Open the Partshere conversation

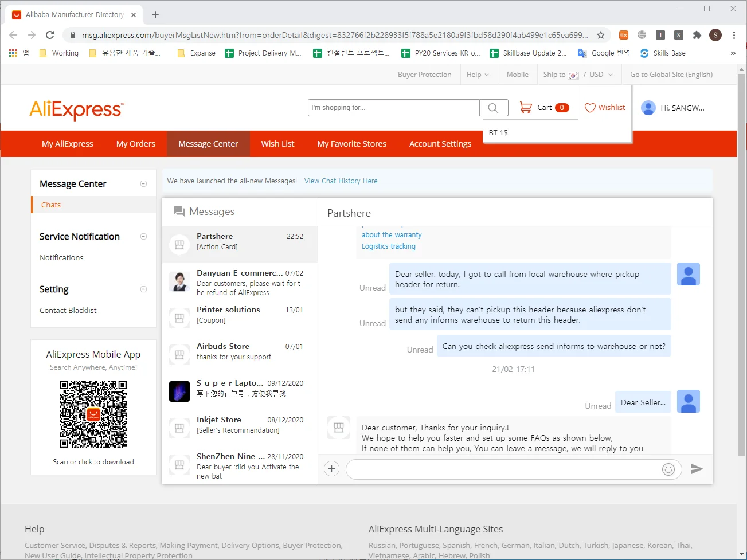[x=240, y=245]
